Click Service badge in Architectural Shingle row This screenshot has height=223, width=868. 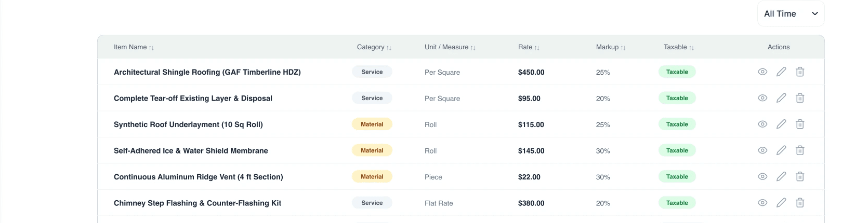point(372,72)
